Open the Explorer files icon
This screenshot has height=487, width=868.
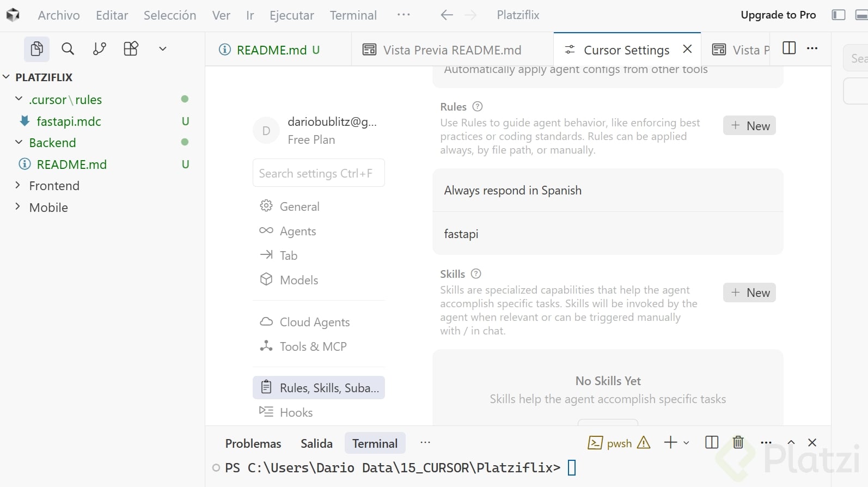[x=36, y=49]
